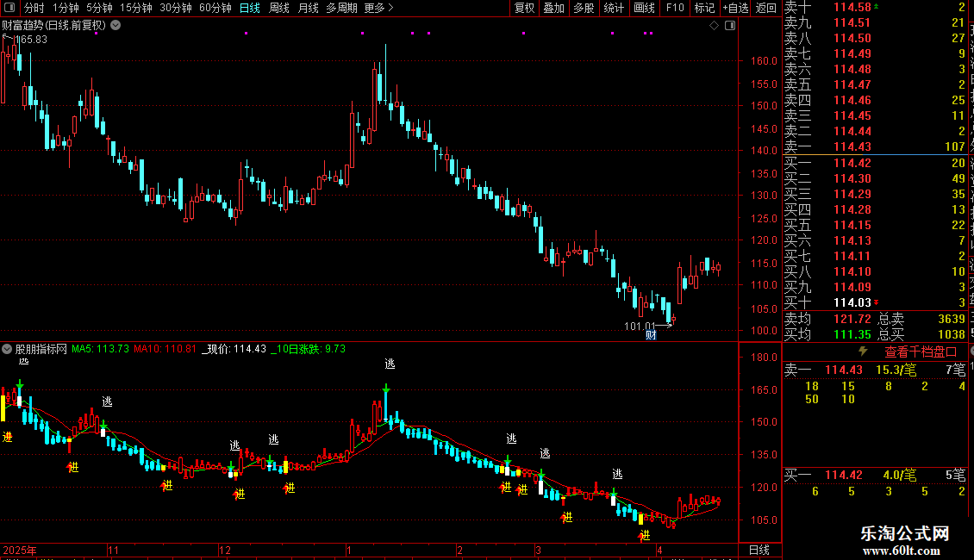Select the 1分钟 period tab
974x560 pixels.
coord(66,8)
